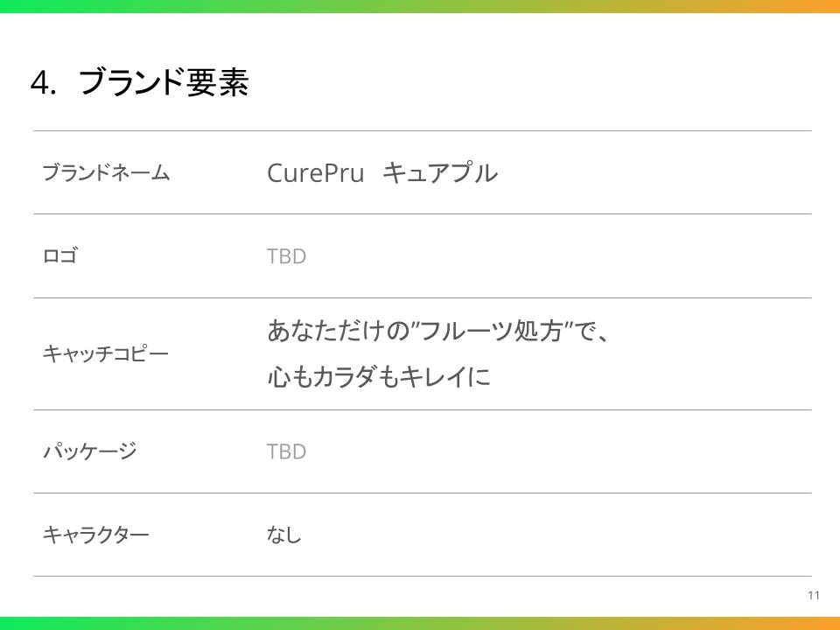Click the section number 4. in title
840x630 pixels.
coord(43,83)
